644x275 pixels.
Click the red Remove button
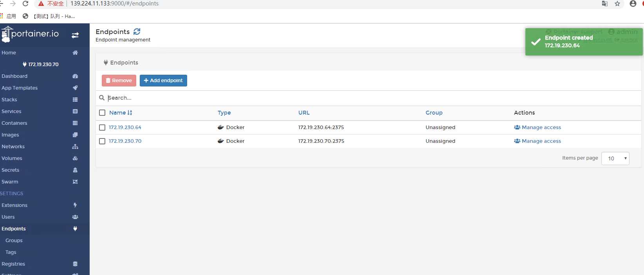point(119,81)
